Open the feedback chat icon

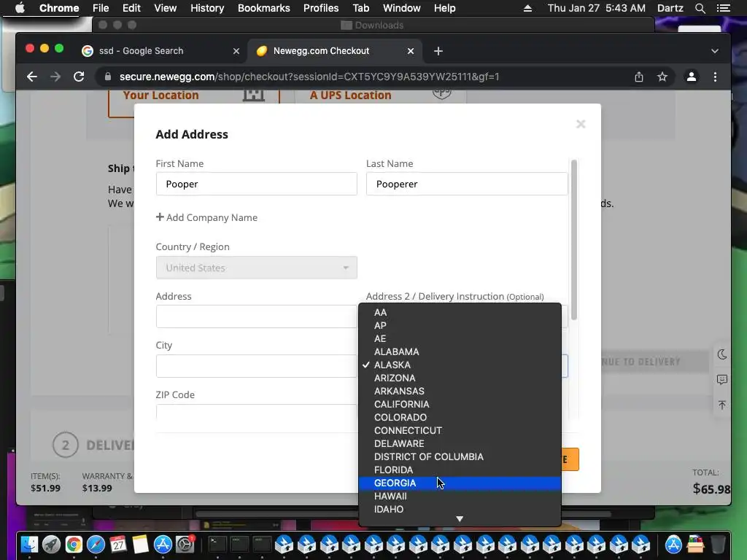tap(722, 379)
